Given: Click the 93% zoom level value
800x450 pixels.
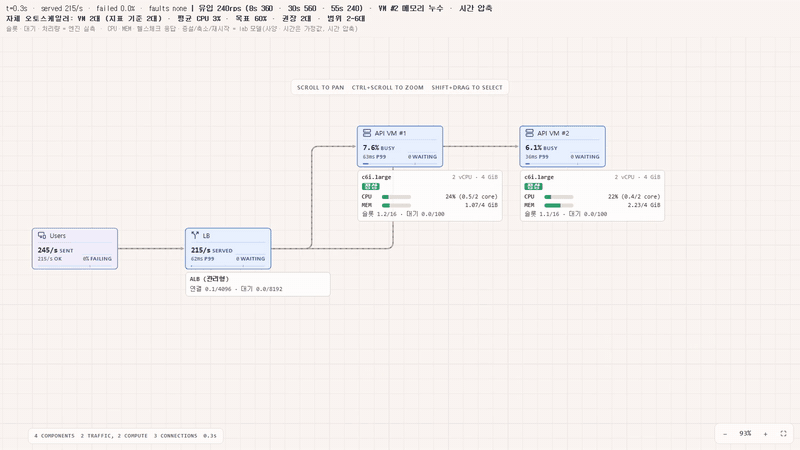Looking at the screenshot, I should (x=745, y=434).
